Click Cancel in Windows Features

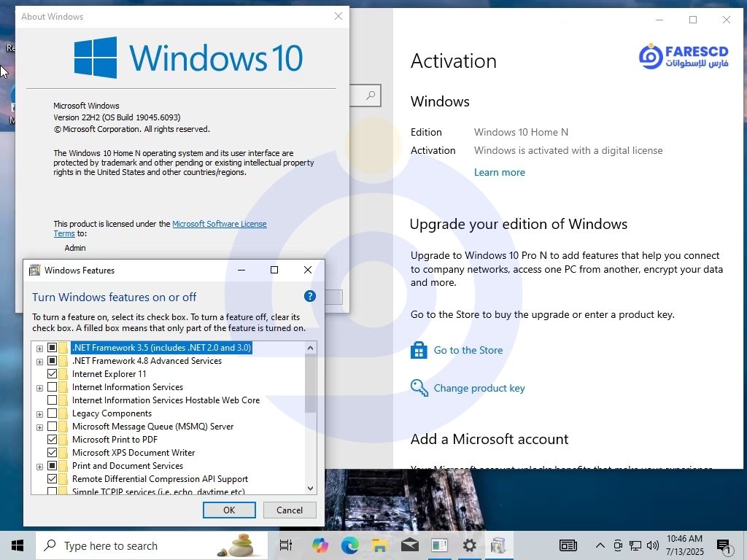point(290,510)
